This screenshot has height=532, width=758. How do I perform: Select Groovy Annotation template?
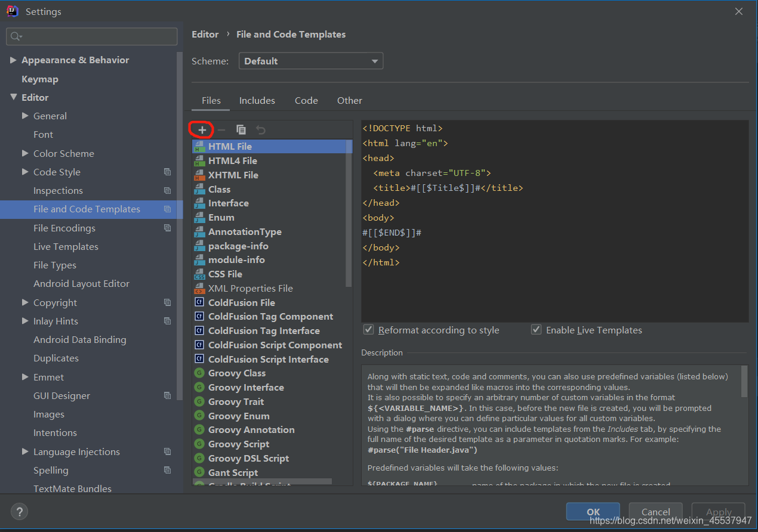coord(251,430)
